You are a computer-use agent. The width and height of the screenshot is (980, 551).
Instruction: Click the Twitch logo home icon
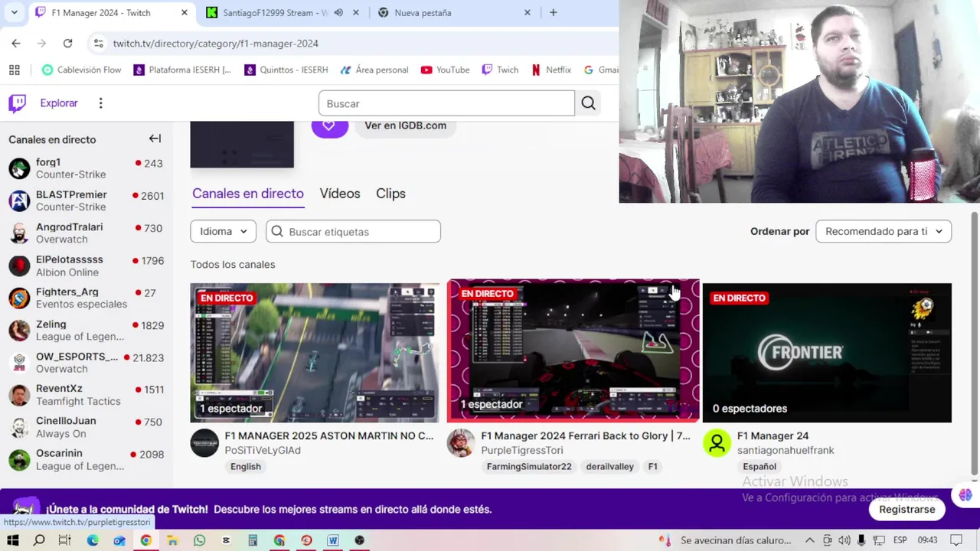[17, 103]
